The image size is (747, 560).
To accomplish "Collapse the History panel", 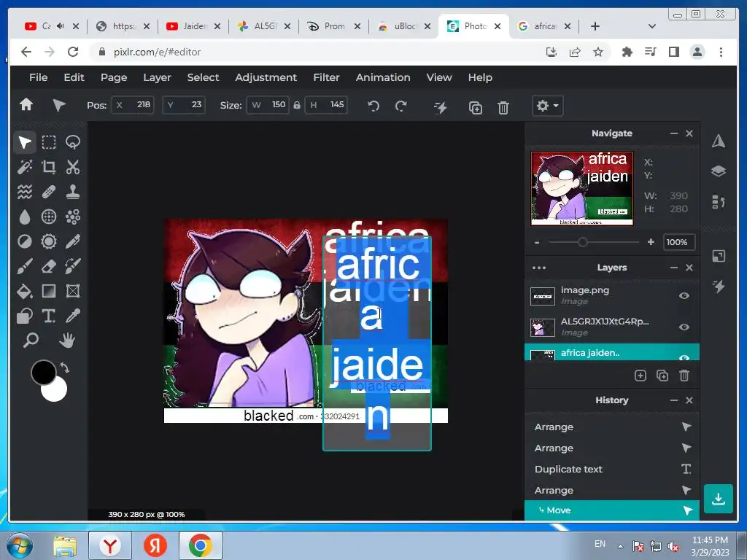I will (x=673, y=400).
